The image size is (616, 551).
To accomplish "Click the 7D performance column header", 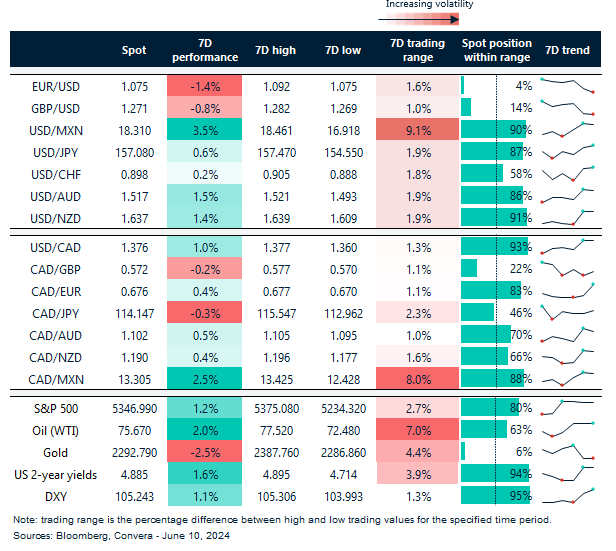I will pos(204,49).
